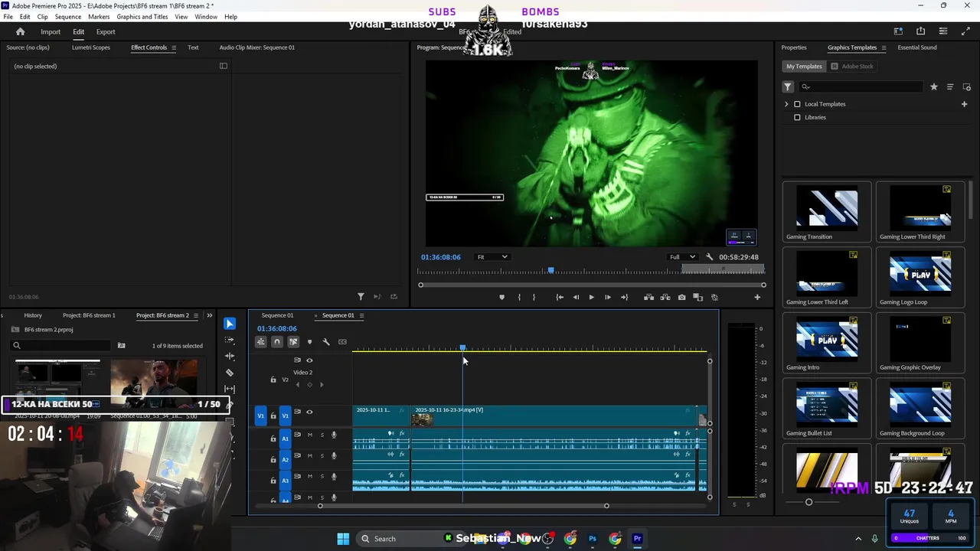Select the Adobe Stock button
Screen dimensions: 980x551
(852, 67)
